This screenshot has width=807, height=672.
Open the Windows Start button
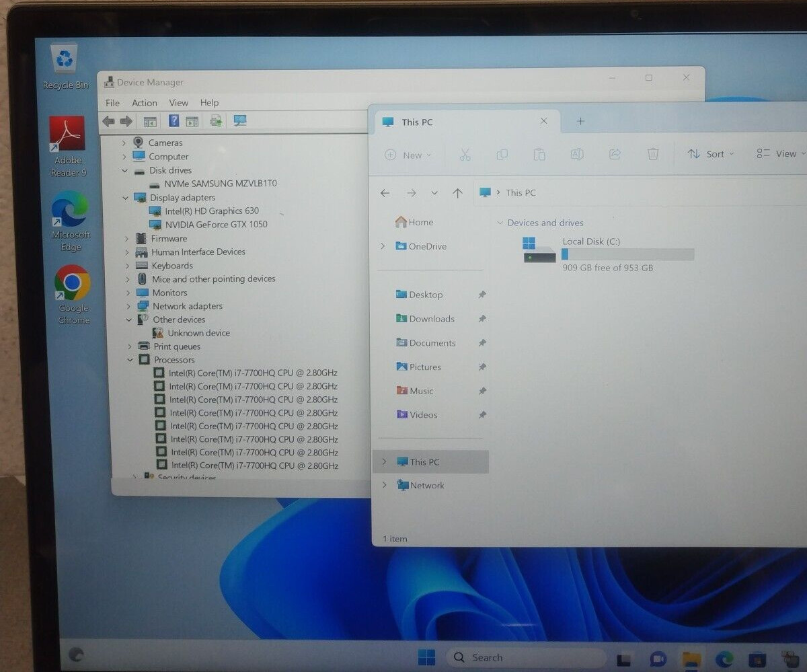pyautogui.click(x=426, y=657)
